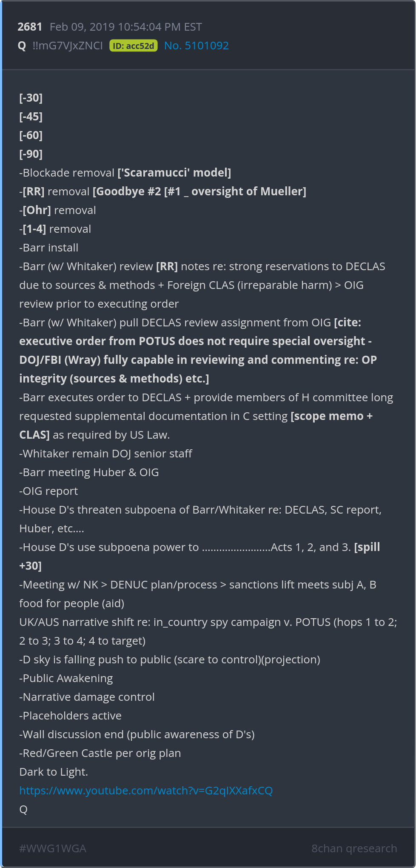Click post number 2681 in header
The height and width of the screenshot is (868, 416).
pos(30,27)
